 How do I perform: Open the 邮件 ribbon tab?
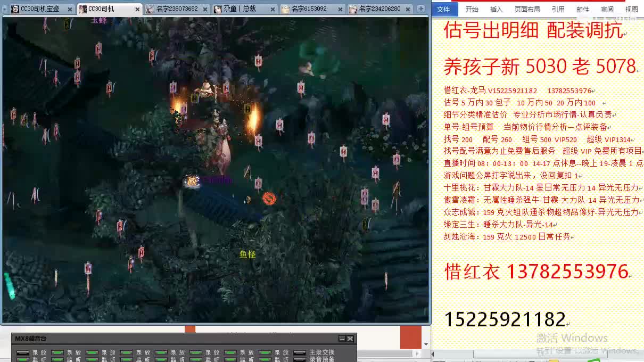[583, 10]
